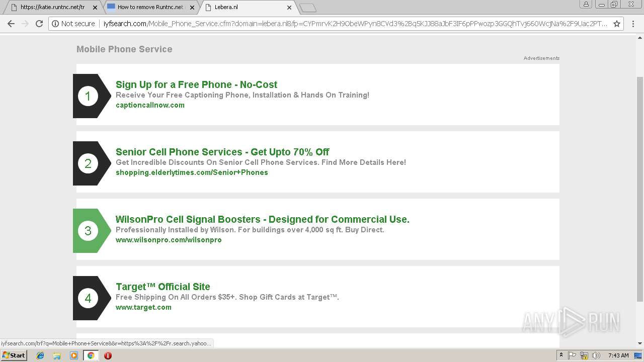The image size is (644, 362).
Task: Open the Chrome three-dot menu
Action: (x=633, y=24)
